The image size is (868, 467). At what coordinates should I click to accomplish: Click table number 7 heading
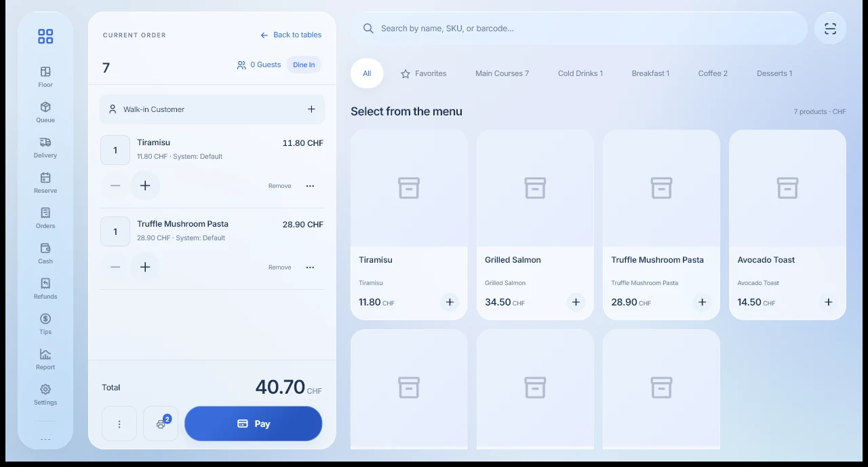click(x=106, y=68)
